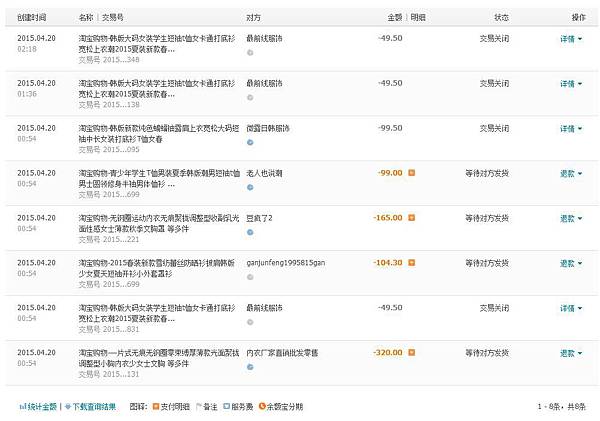Open payment detail icon beside -320.00
The image size is (600, 421).
click(412, 352)
